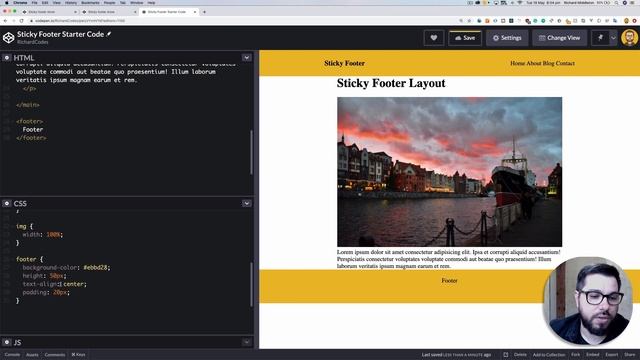Expand CSS panel dropdown chevron
This screenshot has width=640, height=360.
247,203
